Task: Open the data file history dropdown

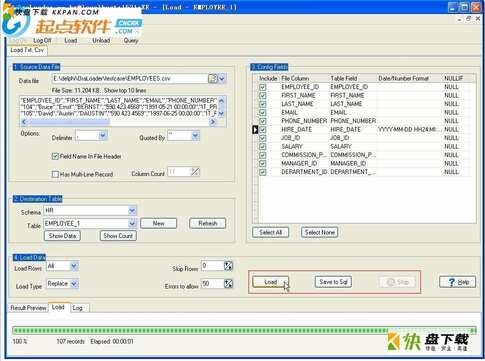Action: click(222, 79)
